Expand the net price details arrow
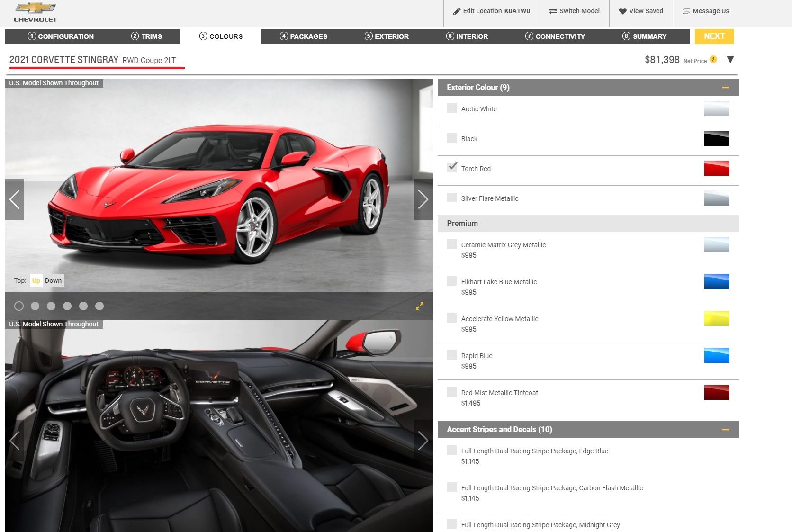The width and height of the screenshot is (792, 532). pyautogui.click(x=730, y=60)
